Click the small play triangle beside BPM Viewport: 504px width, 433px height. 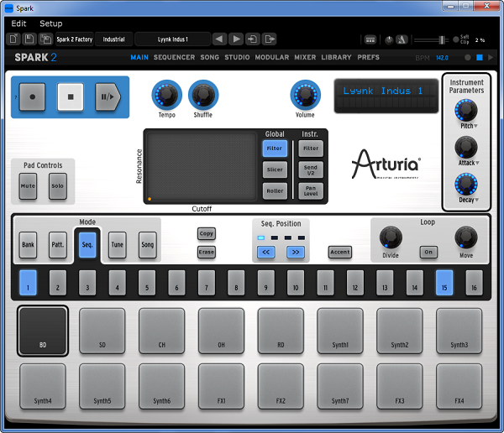(491, 58)
